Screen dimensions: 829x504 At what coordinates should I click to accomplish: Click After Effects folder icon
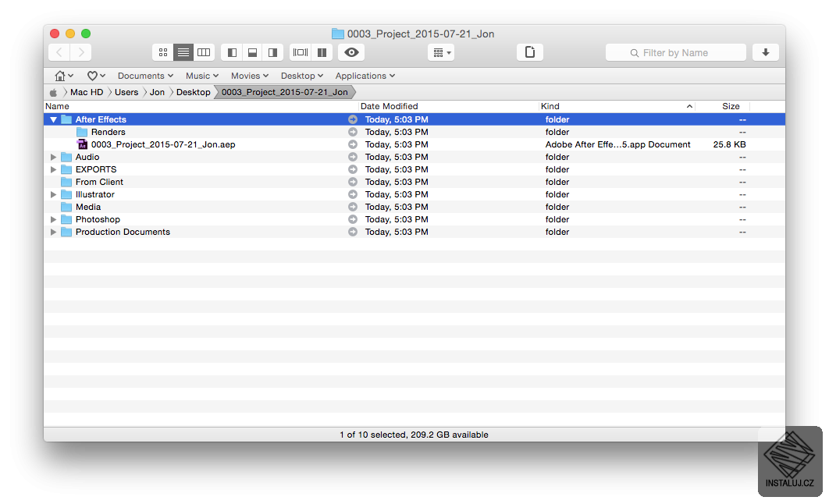point(66,119)
